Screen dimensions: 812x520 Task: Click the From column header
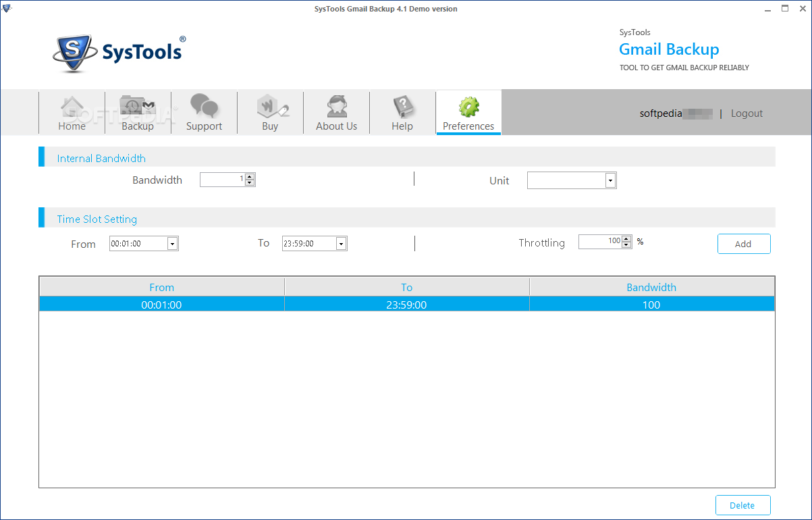pos(162,287)
